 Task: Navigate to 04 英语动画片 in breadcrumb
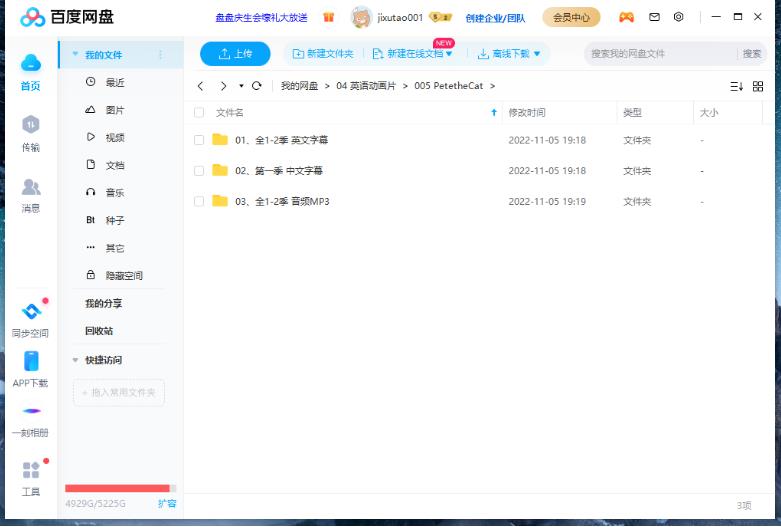(366, 86)
